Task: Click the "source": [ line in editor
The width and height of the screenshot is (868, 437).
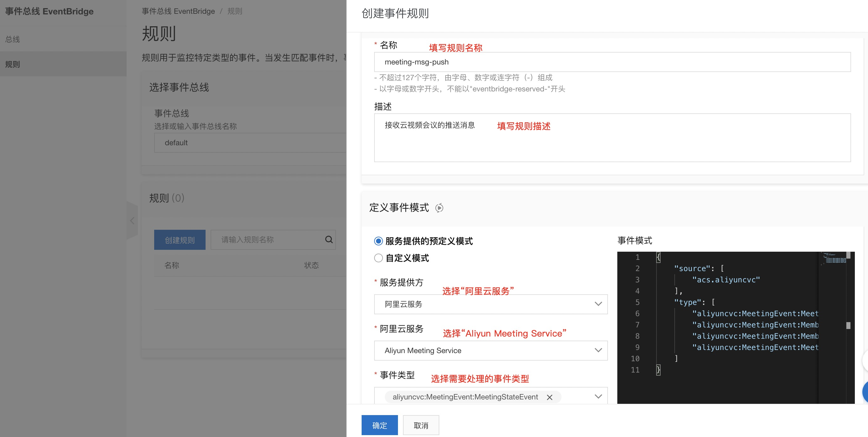Action: point(699,268)
